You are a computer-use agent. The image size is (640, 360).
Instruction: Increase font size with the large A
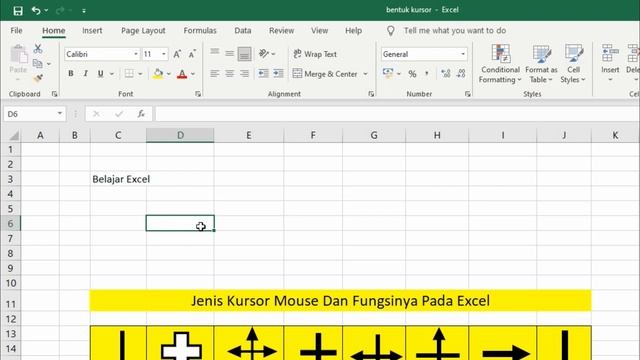pyautogui.click(x=177, y=54)
